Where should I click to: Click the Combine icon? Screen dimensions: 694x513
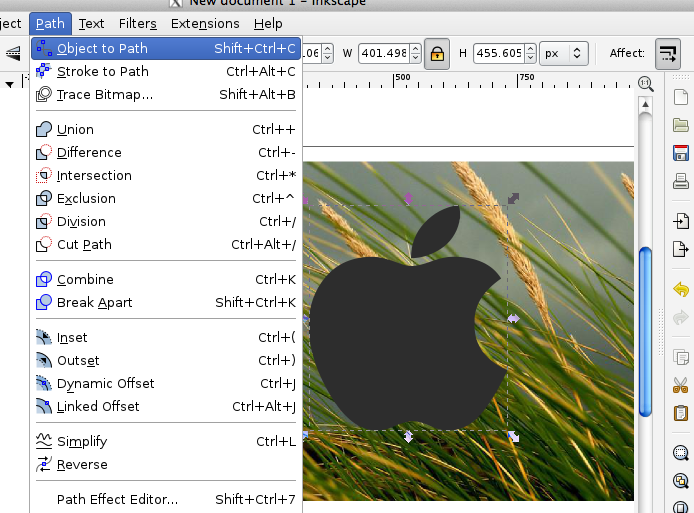pyautogui.click(x=44, y=279)
